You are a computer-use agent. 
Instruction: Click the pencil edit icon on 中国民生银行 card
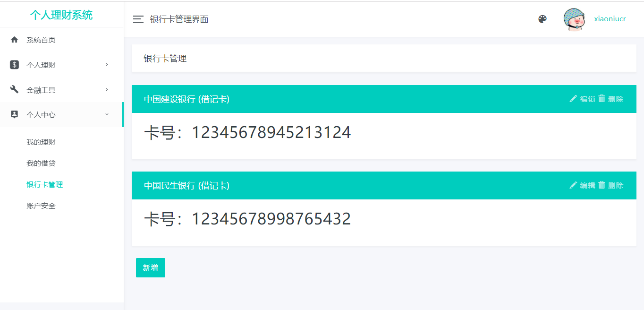tap(573, 185)
